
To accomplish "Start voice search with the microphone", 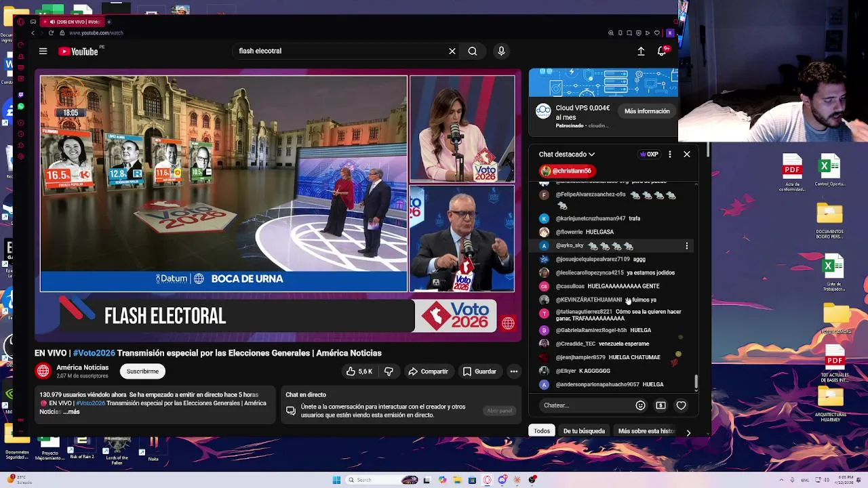I will tap(501, 51).
